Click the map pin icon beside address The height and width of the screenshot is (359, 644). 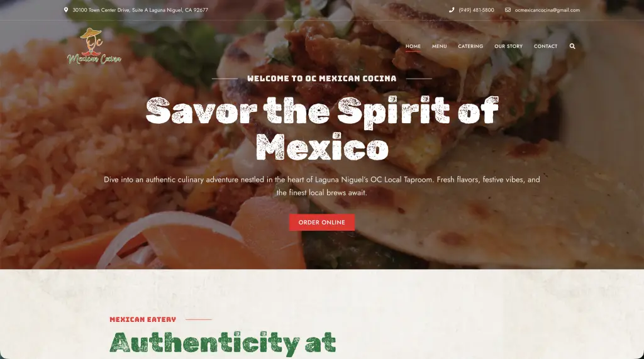tap(65, 10)
